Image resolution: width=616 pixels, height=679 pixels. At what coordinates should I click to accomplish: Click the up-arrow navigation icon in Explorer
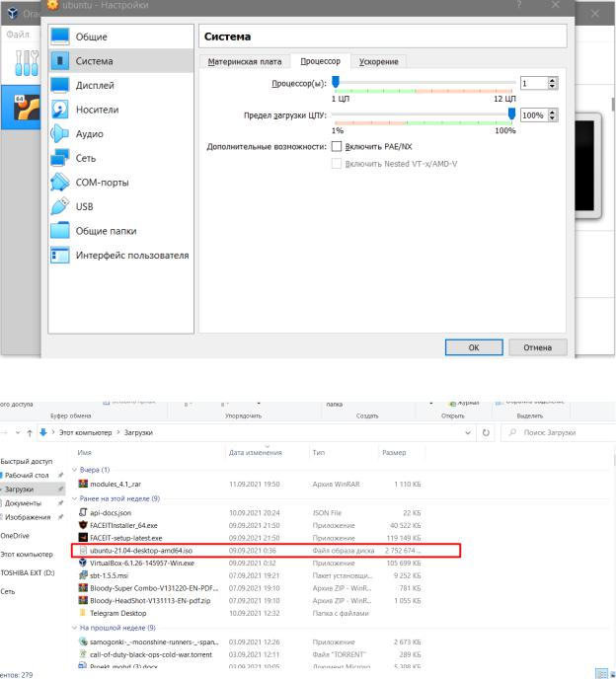(x=30, y=432)
